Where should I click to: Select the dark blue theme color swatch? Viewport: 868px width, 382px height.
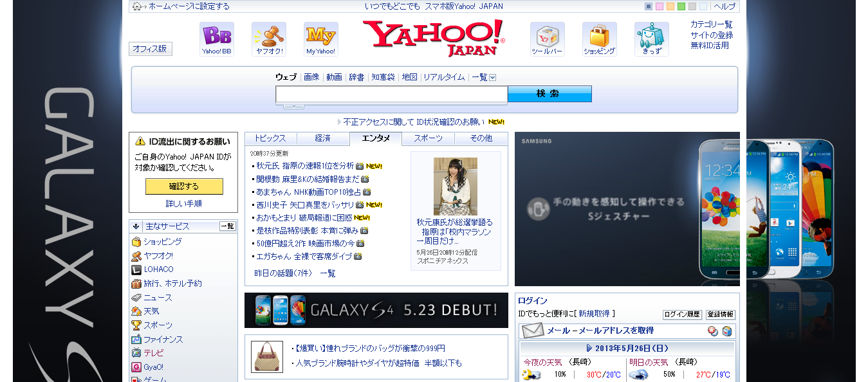[x=649, y=6]
